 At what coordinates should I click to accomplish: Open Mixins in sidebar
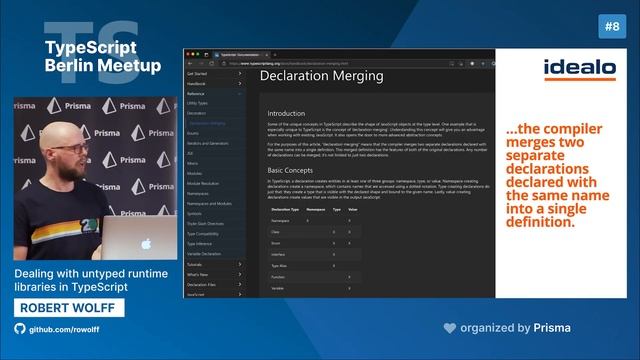pyautogui.click(x=192, y=163)
